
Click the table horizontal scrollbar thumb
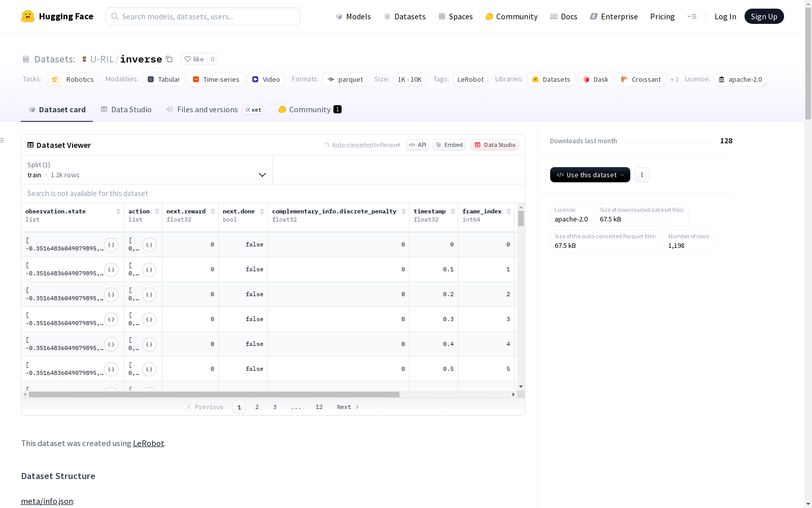point(214,394)
